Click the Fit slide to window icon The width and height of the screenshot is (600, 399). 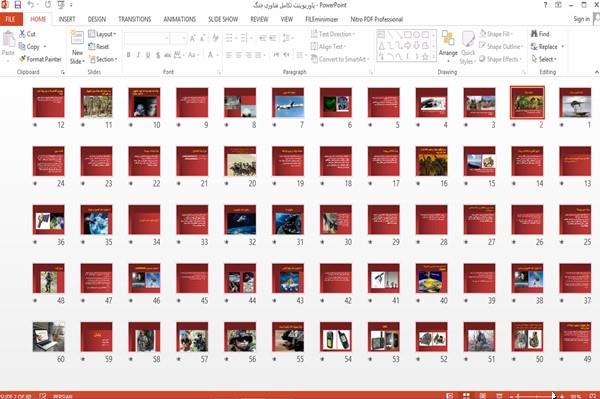click(x=593, y=396)
